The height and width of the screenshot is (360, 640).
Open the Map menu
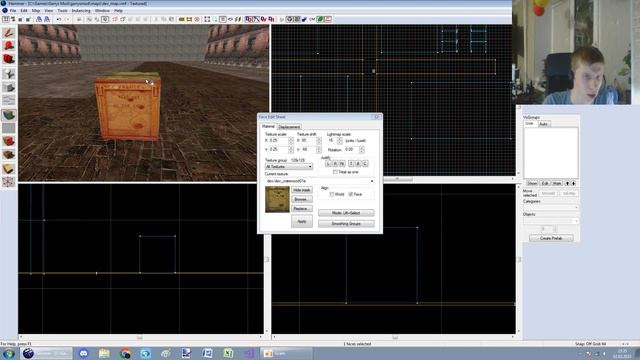36,11
